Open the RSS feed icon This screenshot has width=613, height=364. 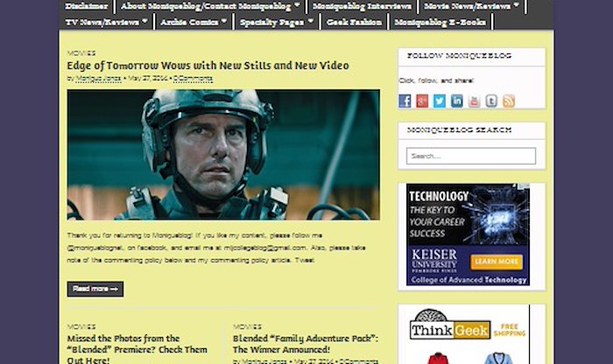click(508, 101)
